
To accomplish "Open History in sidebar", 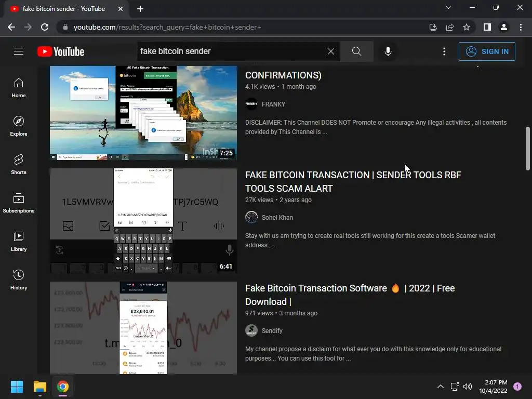I will tap(19, 280).
